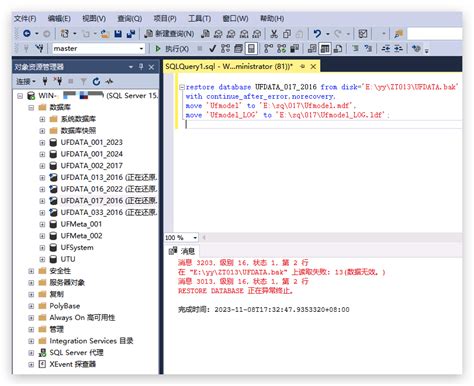This screenshot has width=474, height=386.
Task: Click the navigate backward arrow icon
Action: (x=27, y=33)
